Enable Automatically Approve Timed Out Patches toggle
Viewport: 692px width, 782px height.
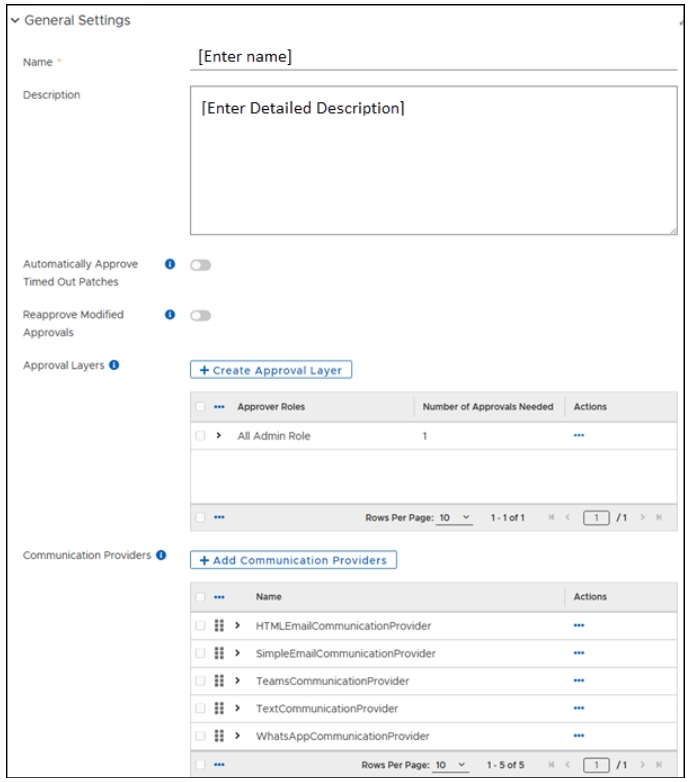[200, 265]
